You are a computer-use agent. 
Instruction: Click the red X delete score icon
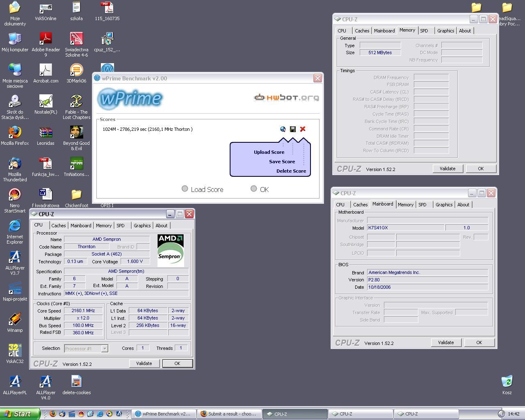(303, 129)
